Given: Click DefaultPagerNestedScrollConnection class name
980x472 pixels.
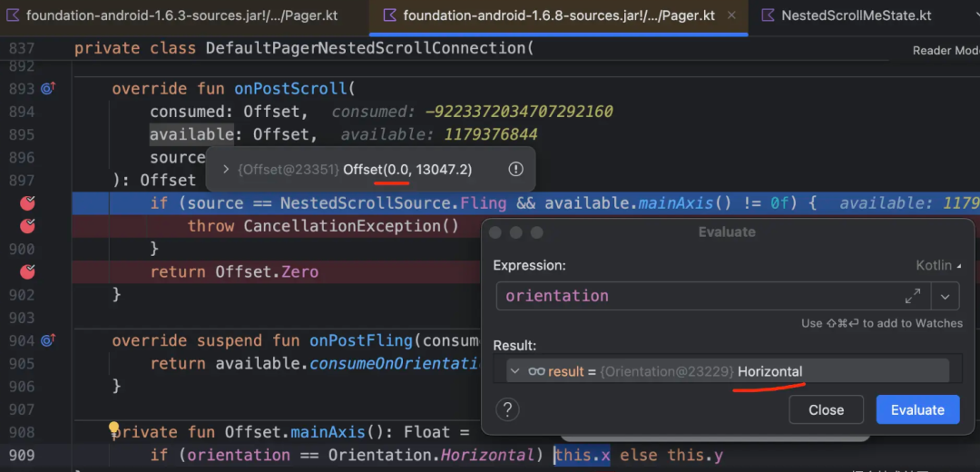Looking at the screenshot, I should pos(367,48).
